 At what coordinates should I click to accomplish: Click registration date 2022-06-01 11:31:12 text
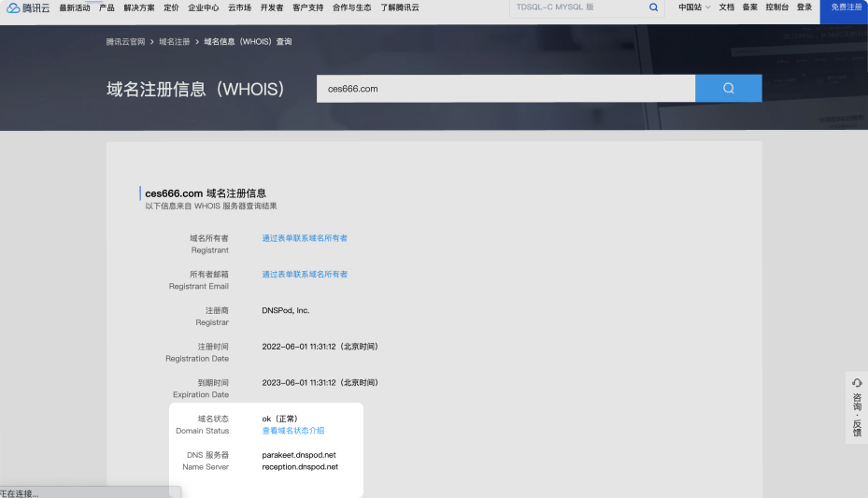pyautogui.click(x=299, y=347)
